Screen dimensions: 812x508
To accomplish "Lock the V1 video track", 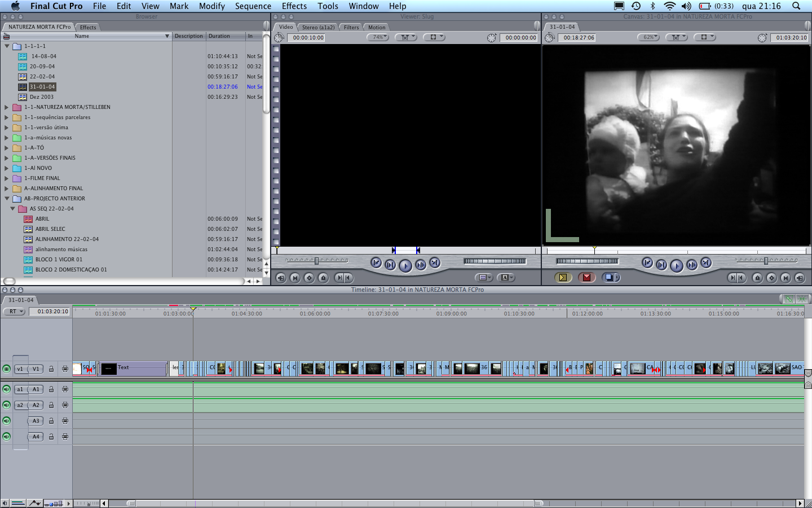I will [51, 369].
